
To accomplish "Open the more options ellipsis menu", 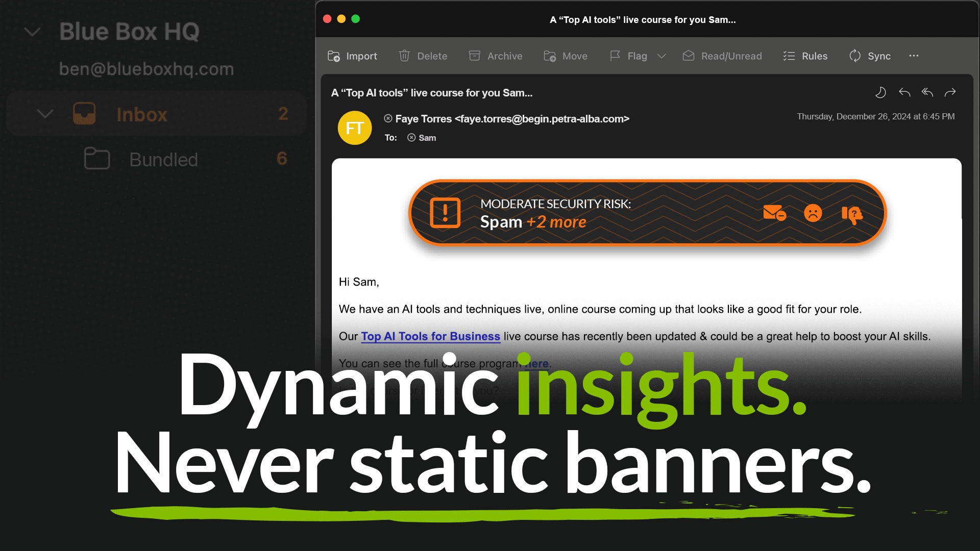I will pyautogui.click(x=914, y=56).
